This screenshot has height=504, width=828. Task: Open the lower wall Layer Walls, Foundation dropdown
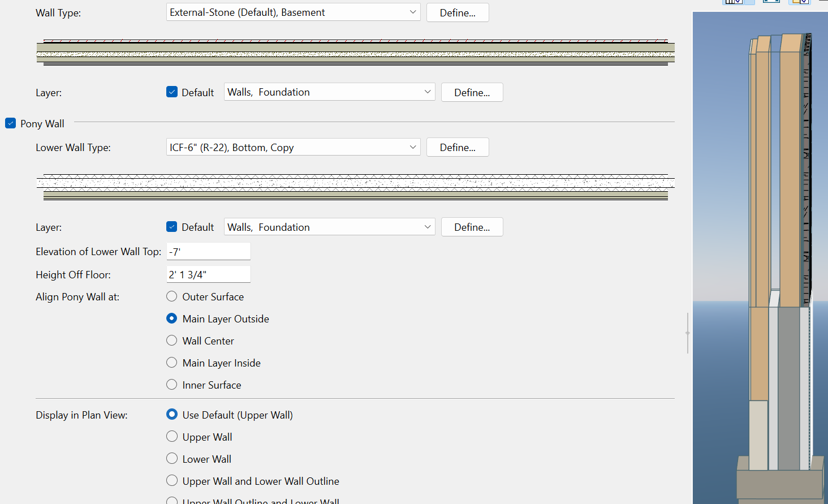pos(329,227)
